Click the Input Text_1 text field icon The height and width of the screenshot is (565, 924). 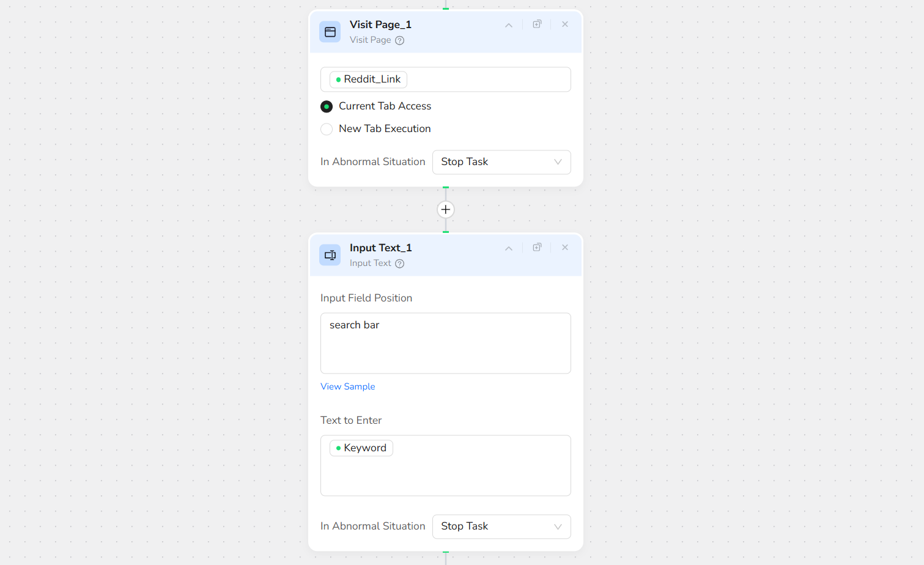pos(330,255)
